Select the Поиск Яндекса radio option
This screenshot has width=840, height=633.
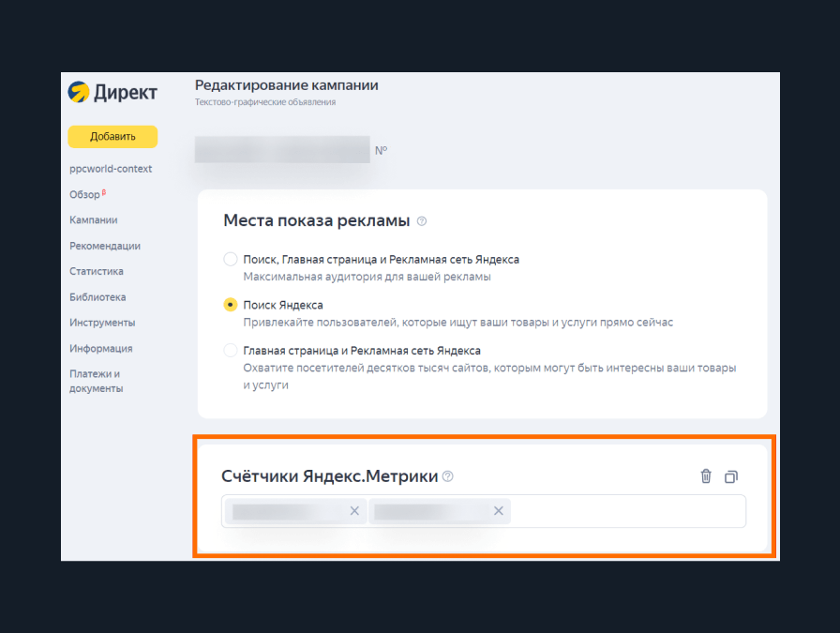[x=231, y=305]
